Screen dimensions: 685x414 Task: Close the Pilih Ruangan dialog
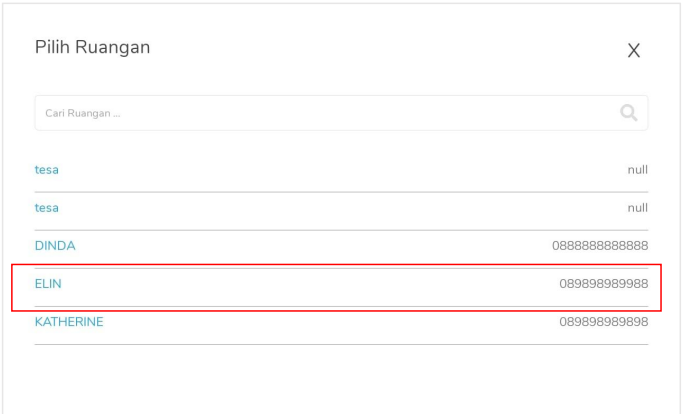coord(633,51)
